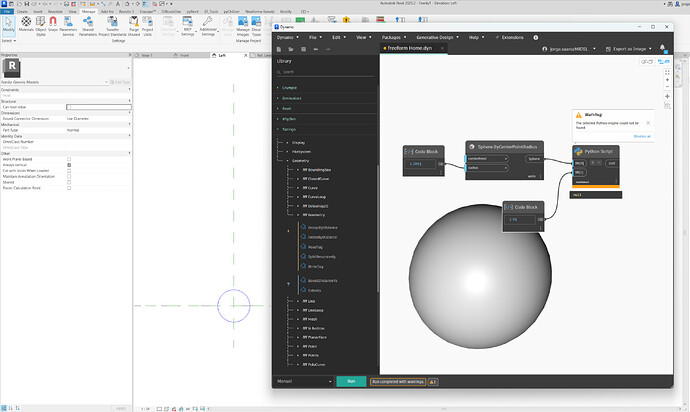Click the Open file icon in Dynamo toolbar
Screen dimensions: 690x412
291,49
